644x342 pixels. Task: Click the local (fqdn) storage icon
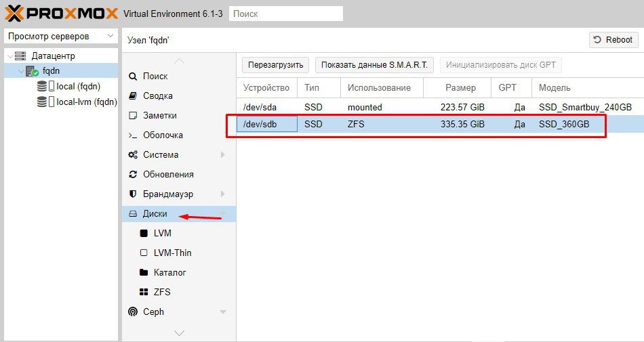click(45, 86)
